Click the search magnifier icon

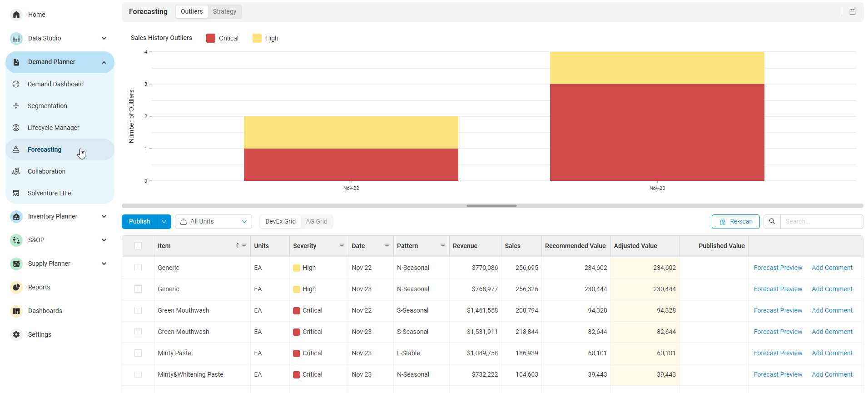pyautogui.click(x=772, y=221)
